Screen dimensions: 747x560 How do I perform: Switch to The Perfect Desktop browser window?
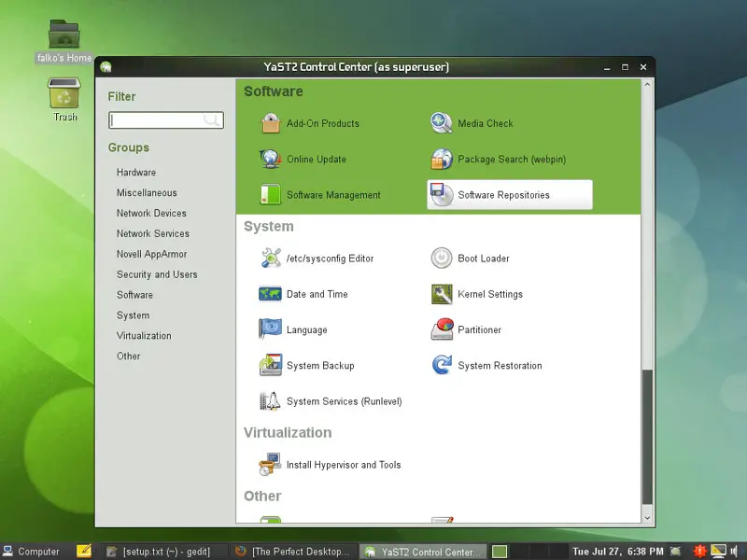[x=294, y=552]
